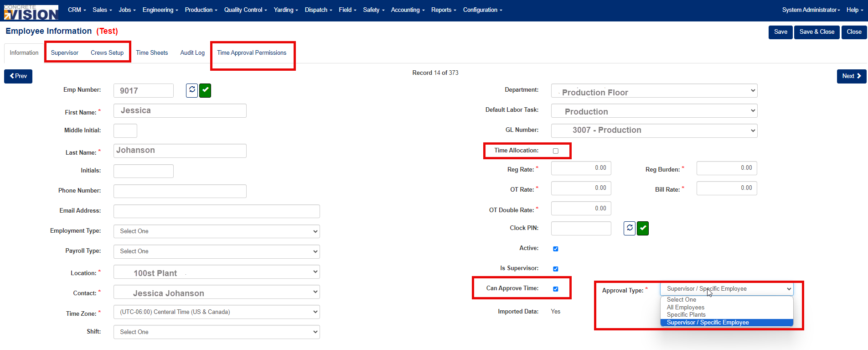Viewport: 868px width, 350px height.
Task: Open the Safety menu
Action: pos(374,10)
